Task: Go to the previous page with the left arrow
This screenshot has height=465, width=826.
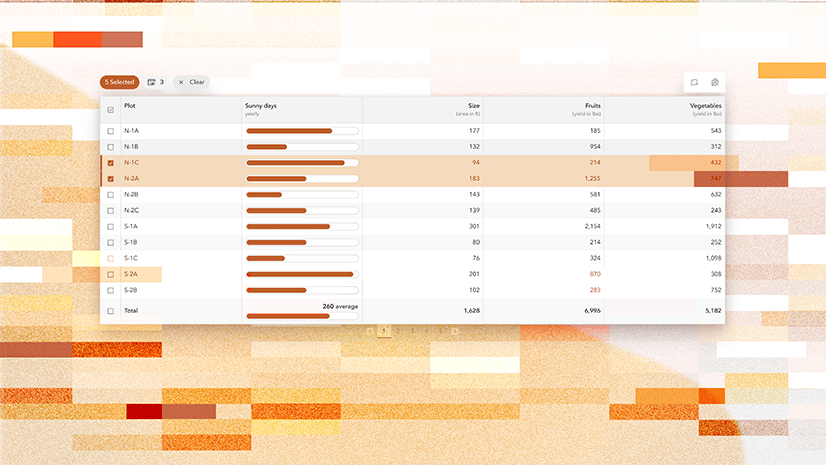Action: click(x=370, y=331)
